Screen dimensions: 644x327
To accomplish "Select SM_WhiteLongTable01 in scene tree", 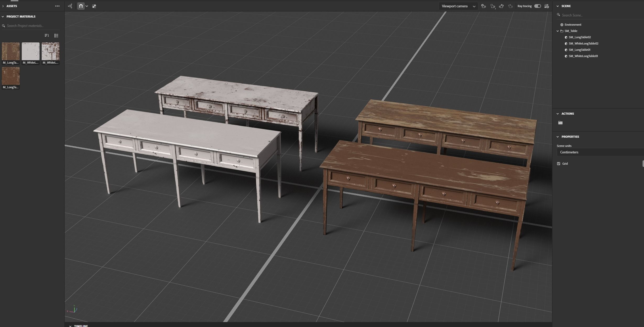I will 583,56.
